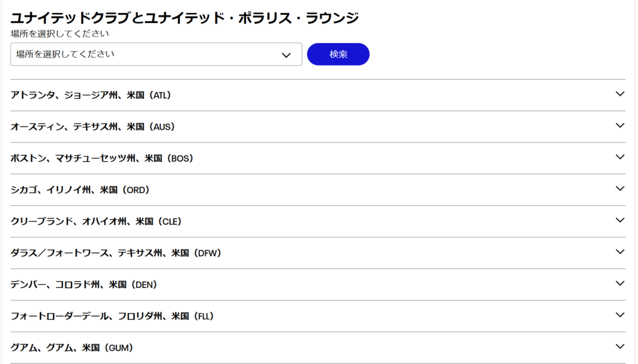Click the Denver (DEN) chevron arrow

pos(619,284)
